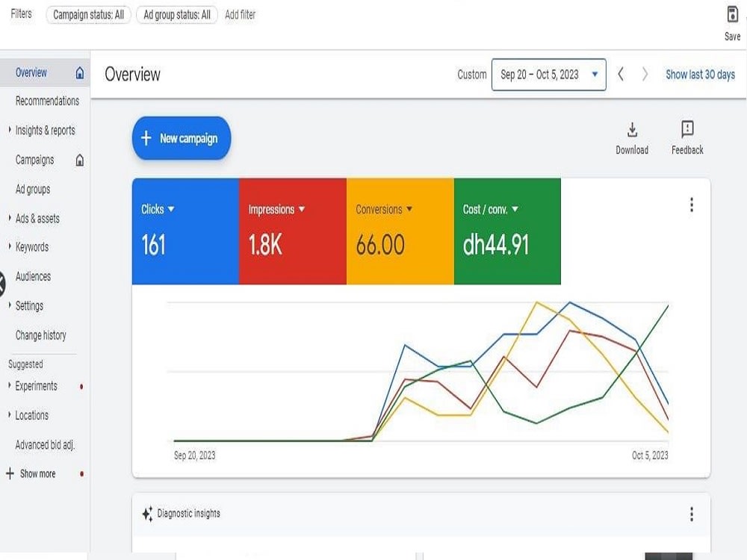Image resolution: width=747 pixels, height=560 pixels.
Task: Click the plus icon beside Show more
Action: click(10, 473)
